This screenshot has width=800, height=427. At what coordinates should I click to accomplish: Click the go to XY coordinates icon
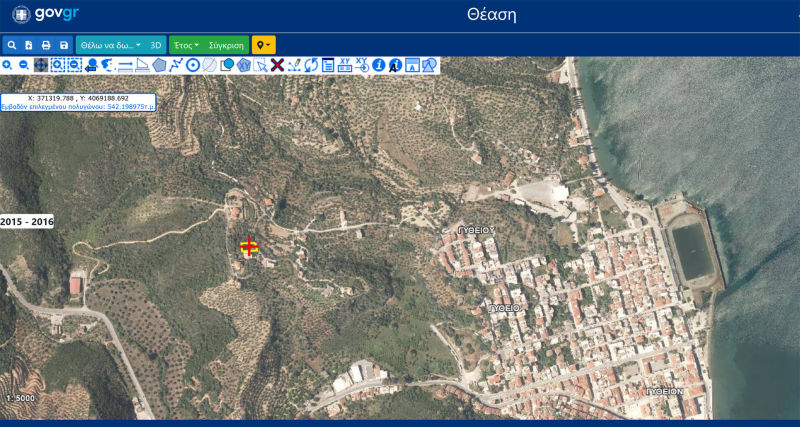(345, 65)
